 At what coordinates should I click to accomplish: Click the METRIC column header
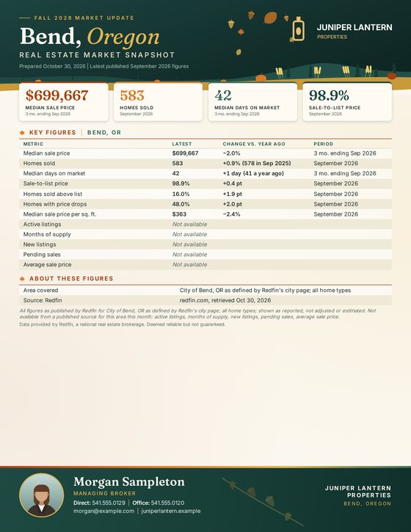click(x=33, y=144)
